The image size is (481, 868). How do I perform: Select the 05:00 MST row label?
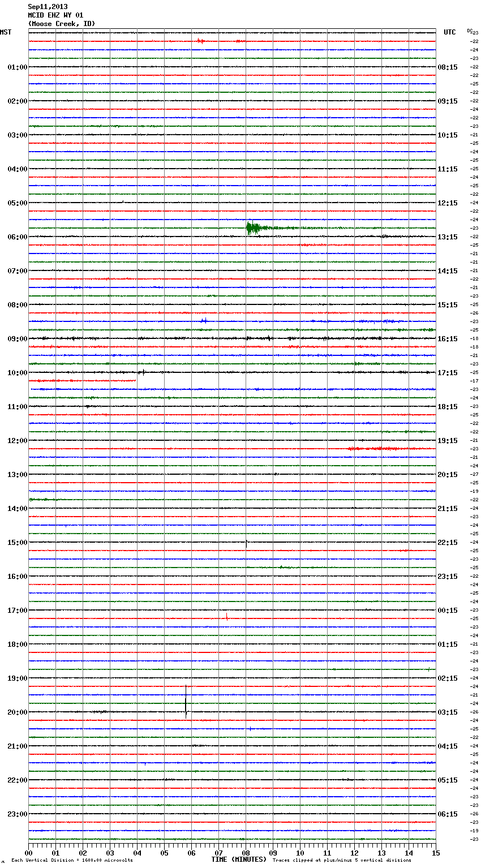(x=18, y=203)
